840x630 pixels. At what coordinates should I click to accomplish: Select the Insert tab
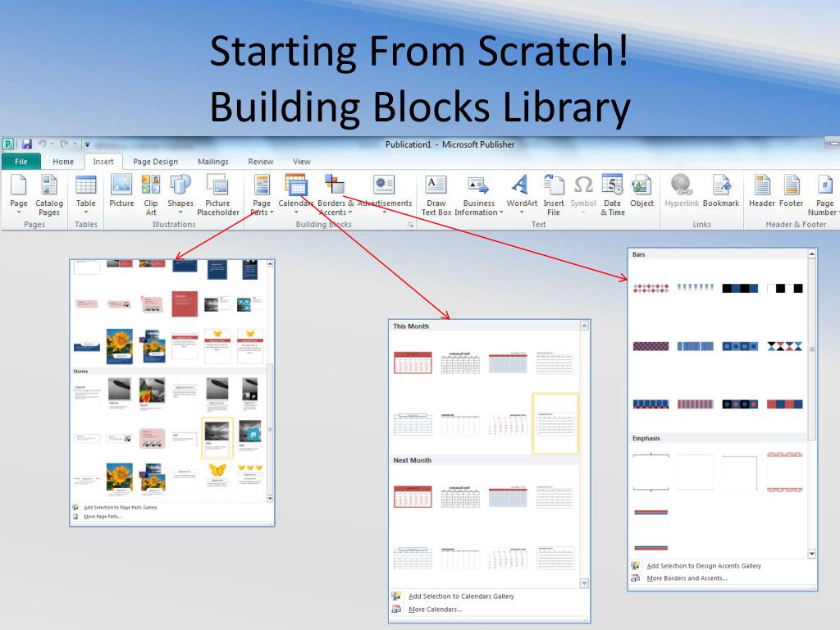103,162
